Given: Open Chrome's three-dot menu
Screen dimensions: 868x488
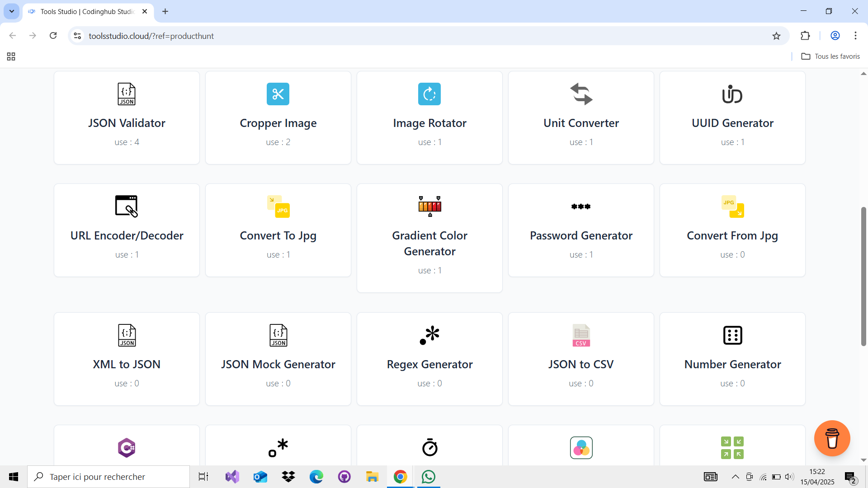Looking at the screenshot, I should tap(855, 36).
